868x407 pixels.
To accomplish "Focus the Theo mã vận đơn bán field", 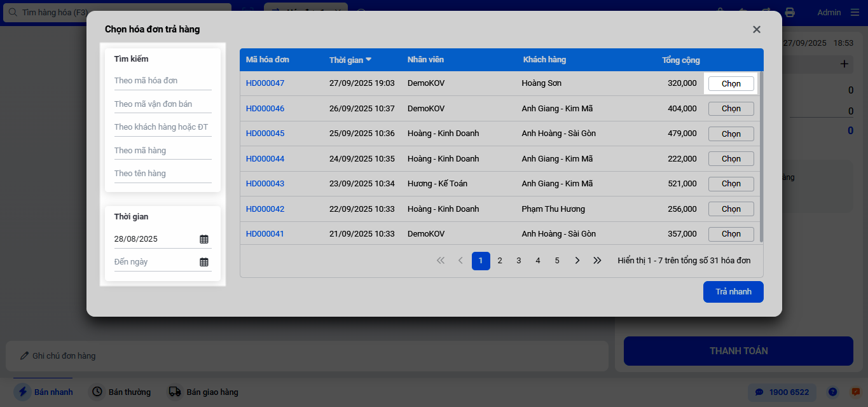I will pyautogui.click(x=163, y=104).
